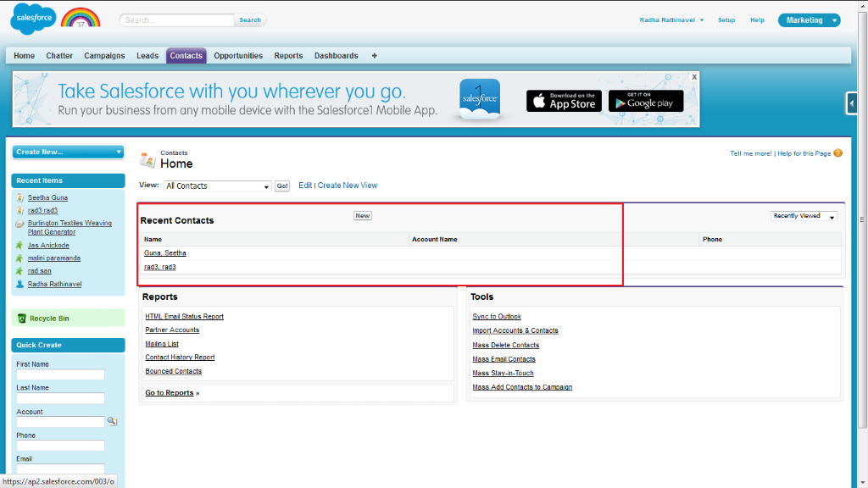Click the Last Name quick create field

pyautogui.click(x=60, y=398)
